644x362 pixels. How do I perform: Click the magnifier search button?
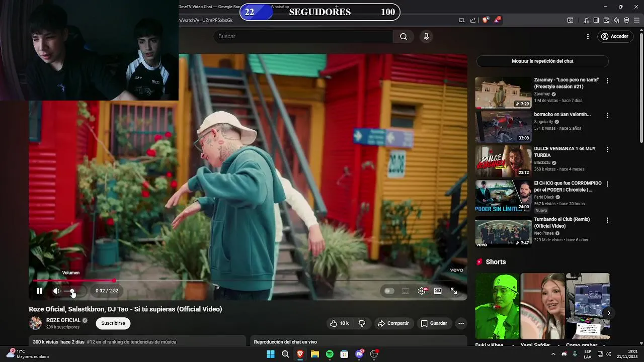coord(404,36)
